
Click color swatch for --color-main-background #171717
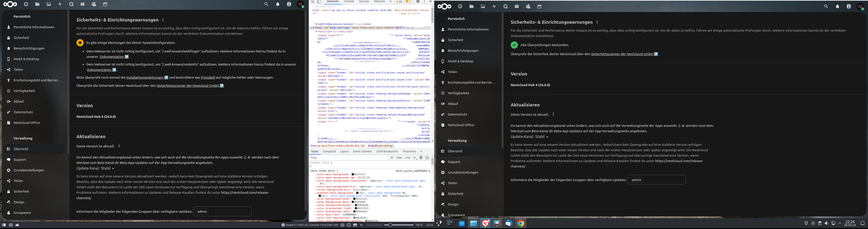pos(353,175)
